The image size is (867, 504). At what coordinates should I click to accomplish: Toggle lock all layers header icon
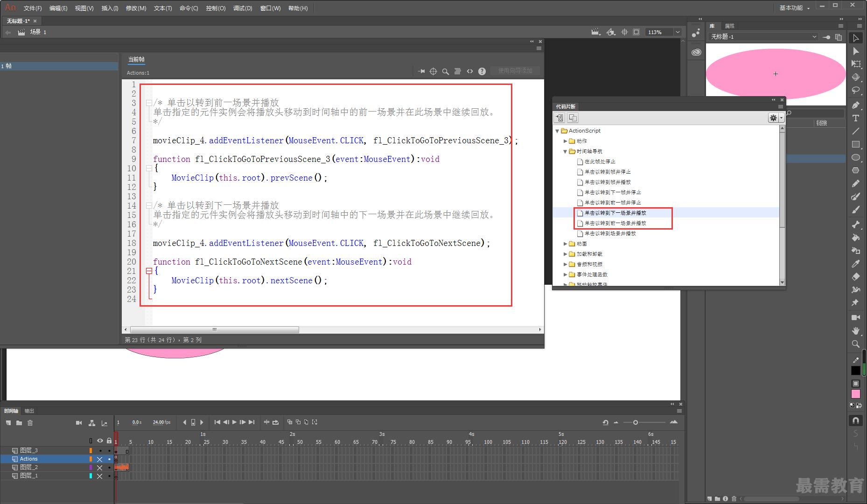(109, 441)
